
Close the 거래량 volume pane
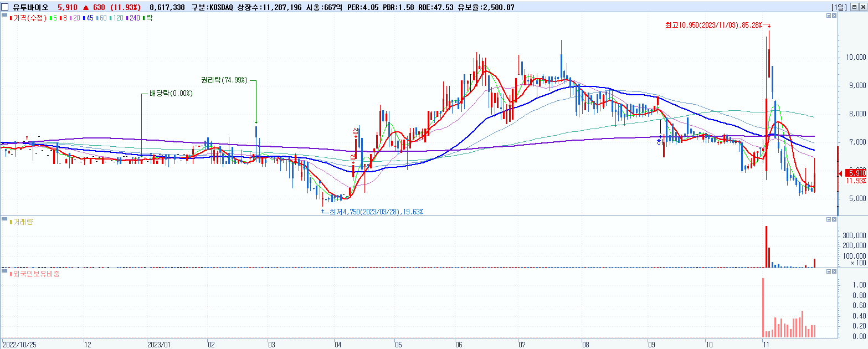pos(835,219)
